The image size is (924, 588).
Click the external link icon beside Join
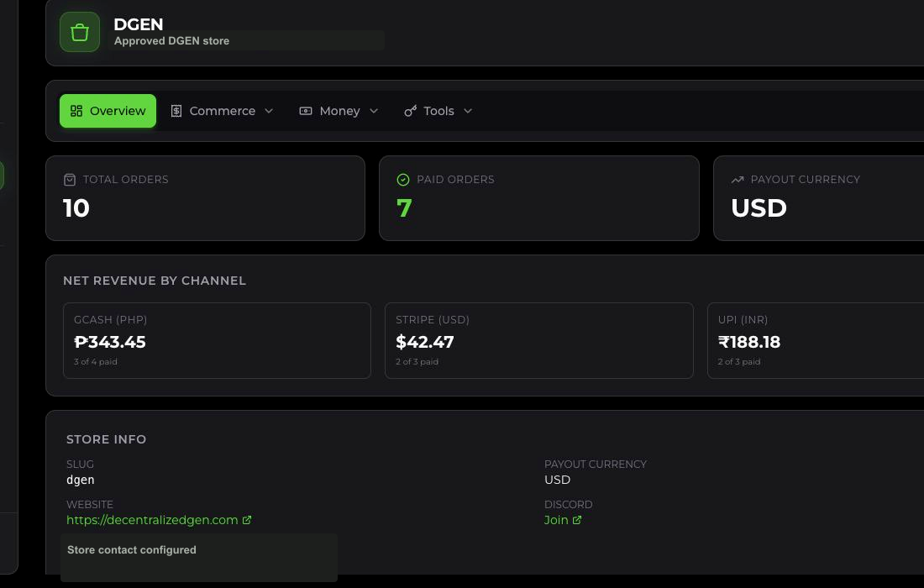click(x=577, y=520)
